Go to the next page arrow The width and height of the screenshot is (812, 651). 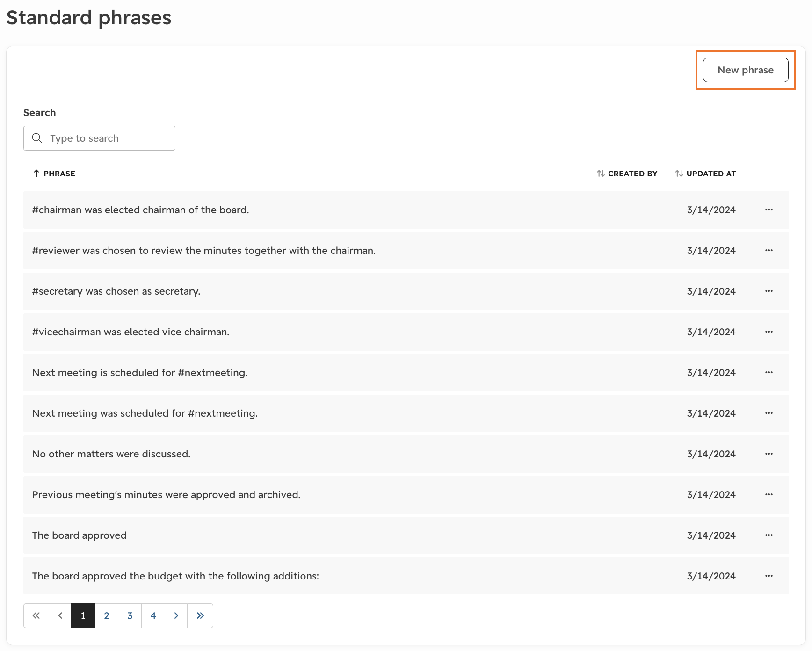pyautogui.click(x=176, y=616)
